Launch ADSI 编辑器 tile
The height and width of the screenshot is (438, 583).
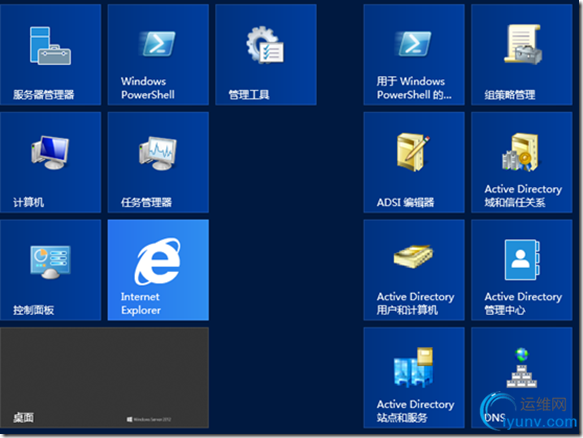[x=414, y=162]
